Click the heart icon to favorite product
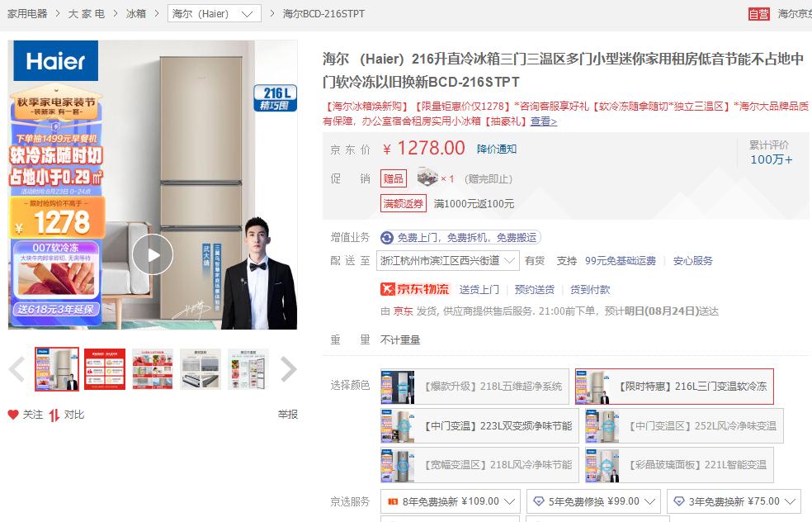812x522 pixels. (x=12, y=413)
